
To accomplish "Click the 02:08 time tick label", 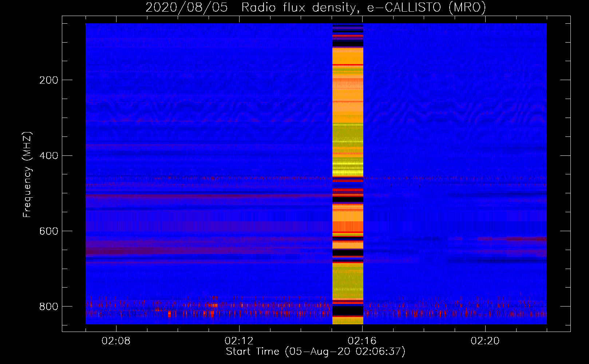I will [x=116, y=341].
